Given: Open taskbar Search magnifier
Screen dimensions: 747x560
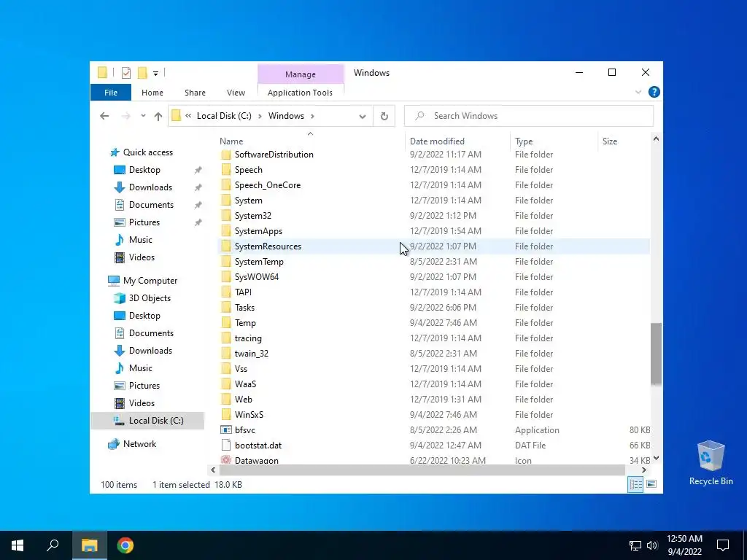Looking at the screenshot, I should 53,545.
